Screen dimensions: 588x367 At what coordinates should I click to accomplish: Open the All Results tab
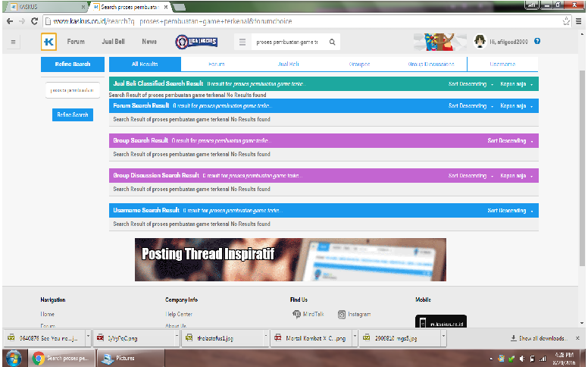pyautogui.click(x=145, y=64)
